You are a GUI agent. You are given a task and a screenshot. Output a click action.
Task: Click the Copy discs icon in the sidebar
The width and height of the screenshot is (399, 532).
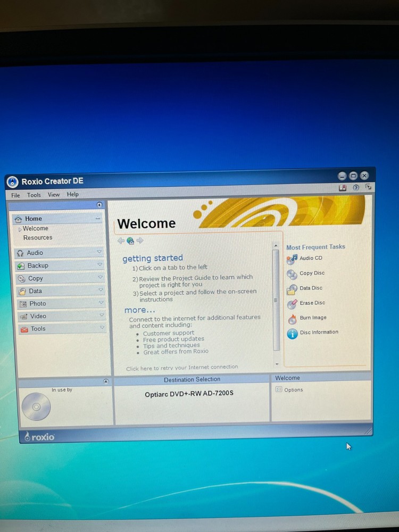click(22, 279)
